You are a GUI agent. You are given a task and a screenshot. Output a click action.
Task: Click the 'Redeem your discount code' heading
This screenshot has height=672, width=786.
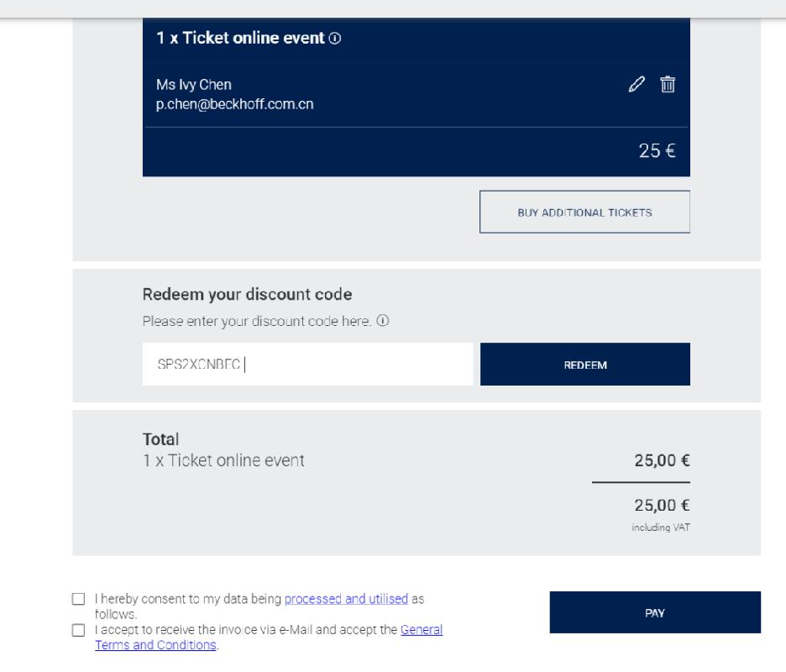247,295
